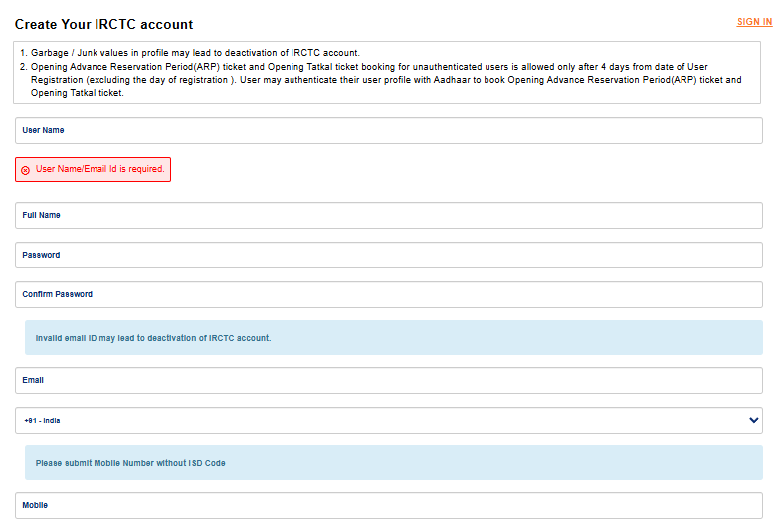Open the SIGN IN link
780x532 pixels.
pyautogui.click(x=754, y=22)
